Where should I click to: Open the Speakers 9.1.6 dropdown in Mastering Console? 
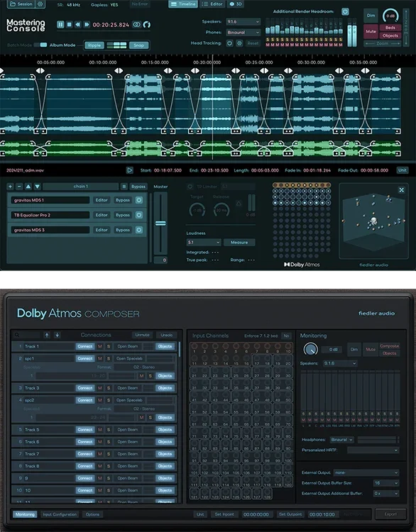[243, 22]
